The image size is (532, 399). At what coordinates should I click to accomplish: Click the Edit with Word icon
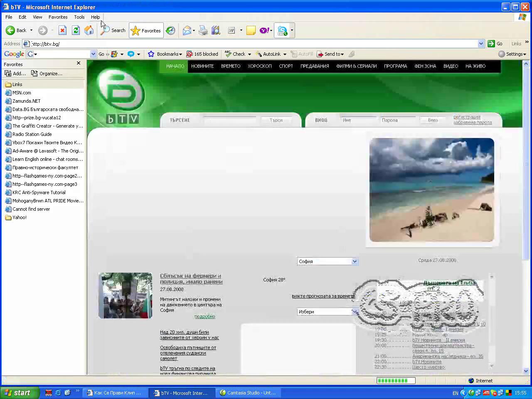tap(232, 30)
